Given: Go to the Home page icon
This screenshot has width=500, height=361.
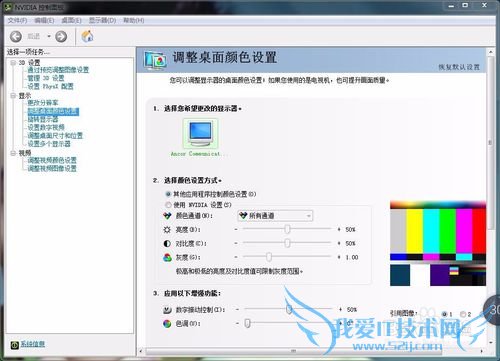Looking at the screenshot, I should point(87,36).
